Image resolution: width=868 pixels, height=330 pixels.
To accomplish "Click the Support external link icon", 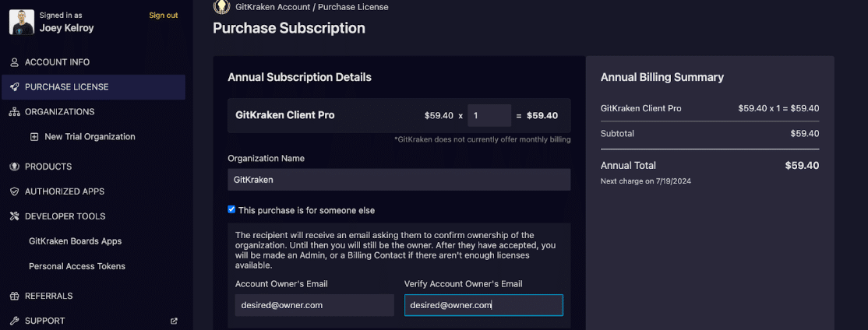I will pos(174,321).
